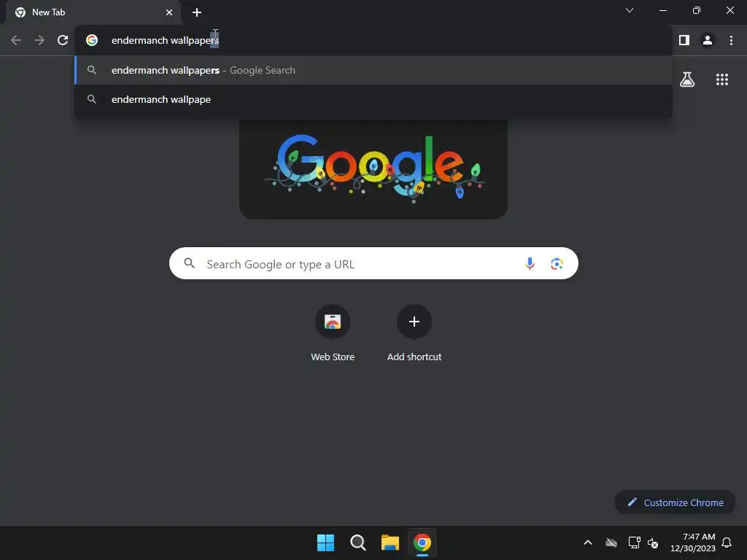
Task: Click the Customize Chrome button
Action: [675, 502]
